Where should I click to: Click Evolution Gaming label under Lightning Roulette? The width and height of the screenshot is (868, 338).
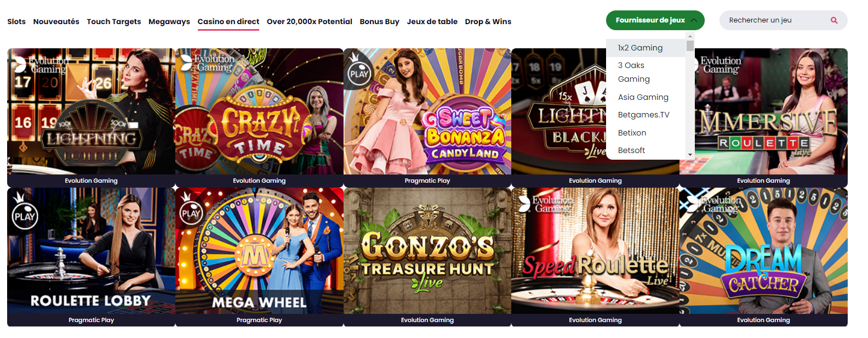click(x=91, y=181)
